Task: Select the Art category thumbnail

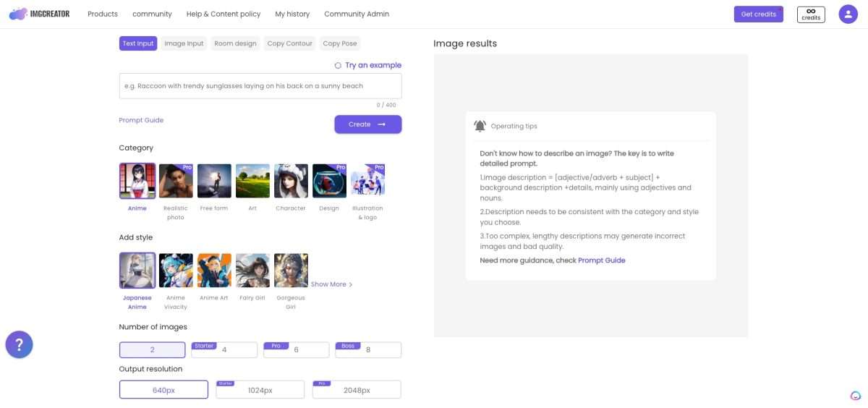Action: coord(252,181)
